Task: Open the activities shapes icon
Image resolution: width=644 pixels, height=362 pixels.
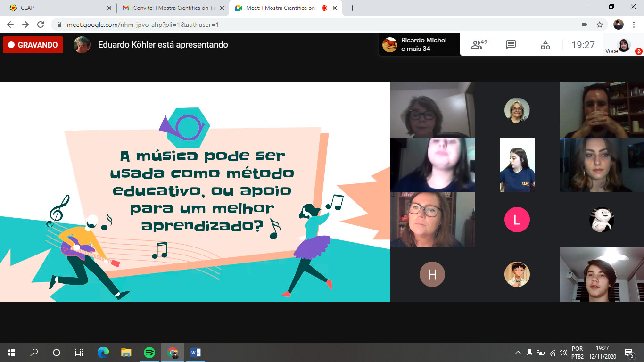Action: tap(545, 45)
